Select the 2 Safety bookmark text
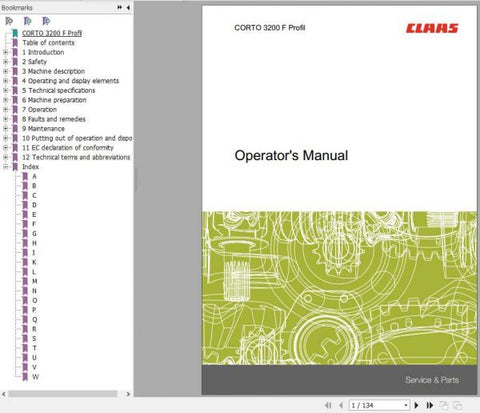This screenshot has width=480, height=413. point(34,62)
